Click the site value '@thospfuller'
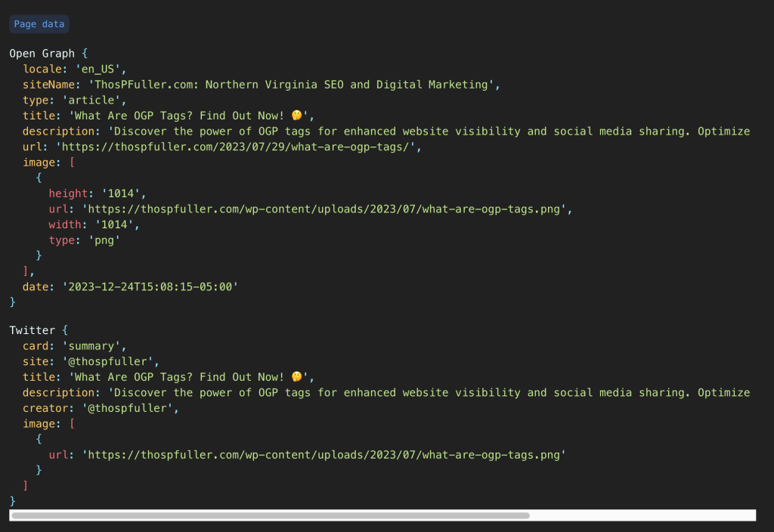The image size is (774, 532). click(107, 362)
